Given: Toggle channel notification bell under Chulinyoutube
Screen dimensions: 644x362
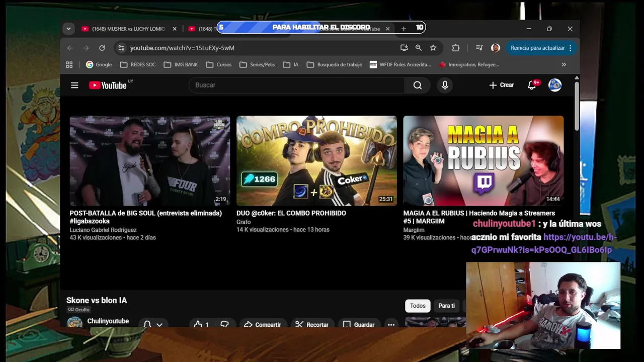Looking at the screenshot, I should click(x=147, y=325).
